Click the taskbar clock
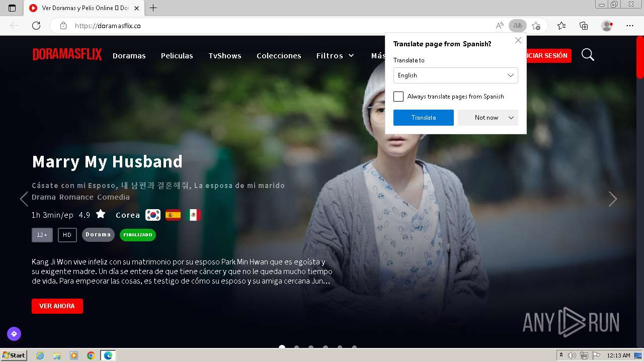This screenshot has width=644, height=362. 618,355
